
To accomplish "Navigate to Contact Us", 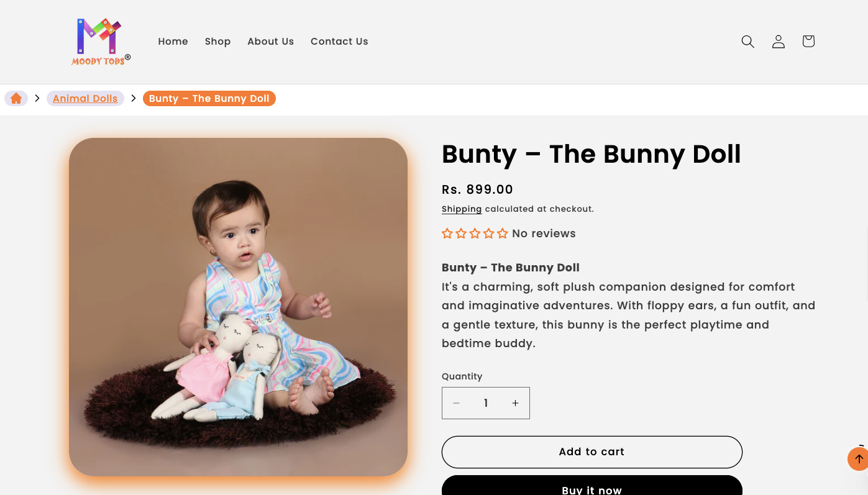I will (339, 42).
